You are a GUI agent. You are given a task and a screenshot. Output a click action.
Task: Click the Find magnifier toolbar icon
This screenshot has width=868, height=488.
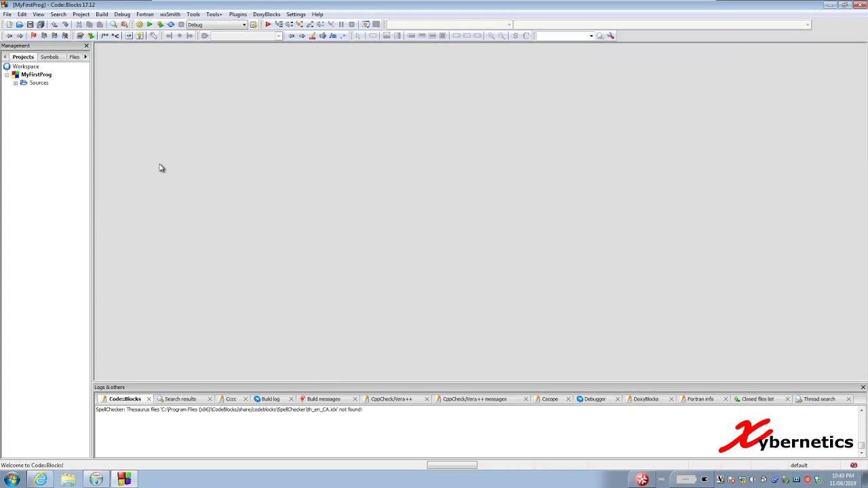114,24
